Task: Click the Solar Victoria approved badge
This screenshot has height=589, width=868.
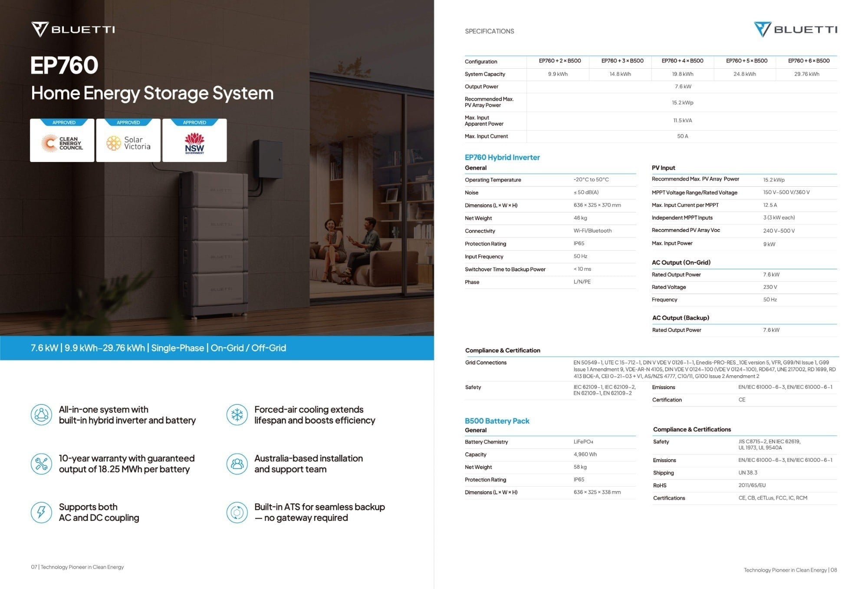Action: point(128,141)
